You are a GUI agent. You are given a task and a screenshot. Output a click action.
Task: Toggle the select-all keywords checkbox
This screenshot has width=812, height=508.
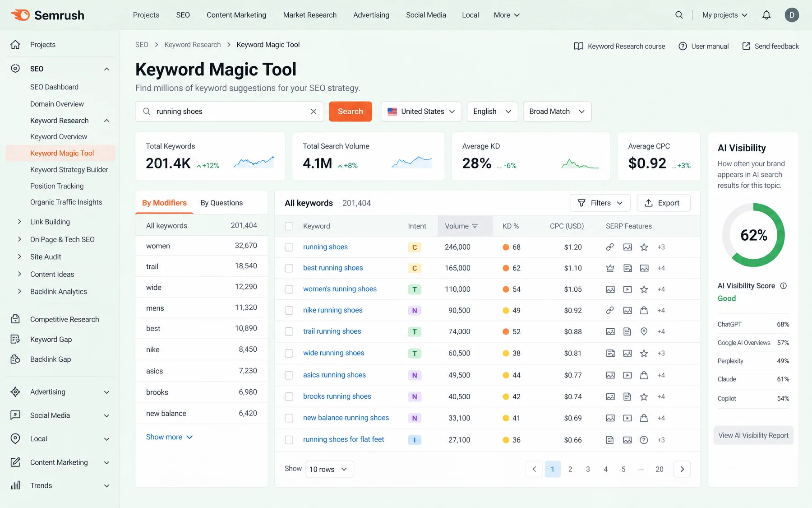289,226
